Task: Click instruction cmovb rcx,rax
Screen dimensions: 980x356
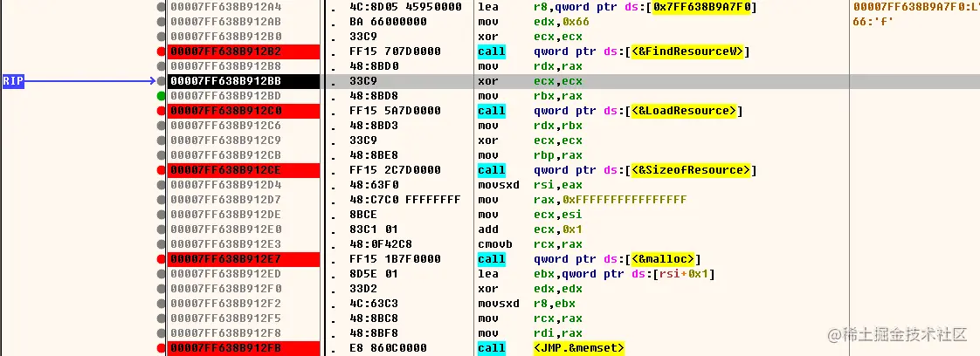Action: (x=529, y=244)
